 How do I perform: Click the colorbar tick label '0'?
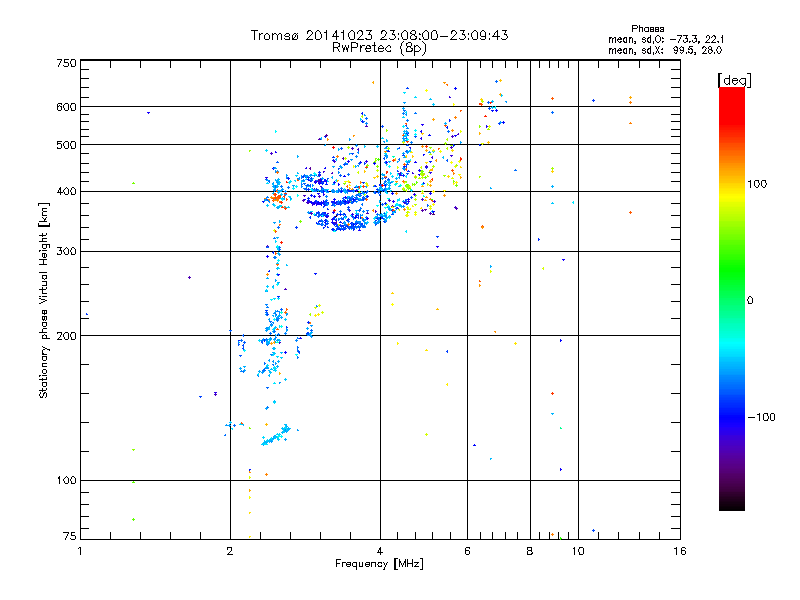(x=750, y=301)
